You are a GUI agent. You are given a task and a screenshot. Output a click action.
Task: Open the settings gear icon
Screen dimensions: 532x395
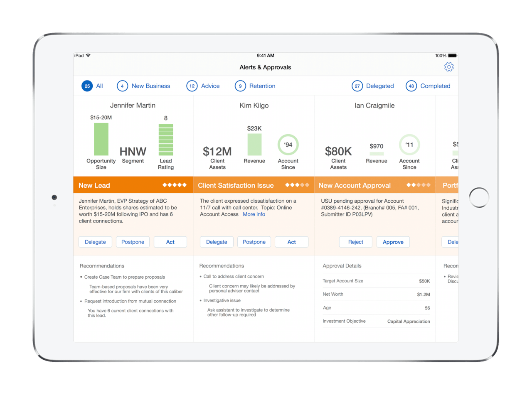[x=449, y=67]
